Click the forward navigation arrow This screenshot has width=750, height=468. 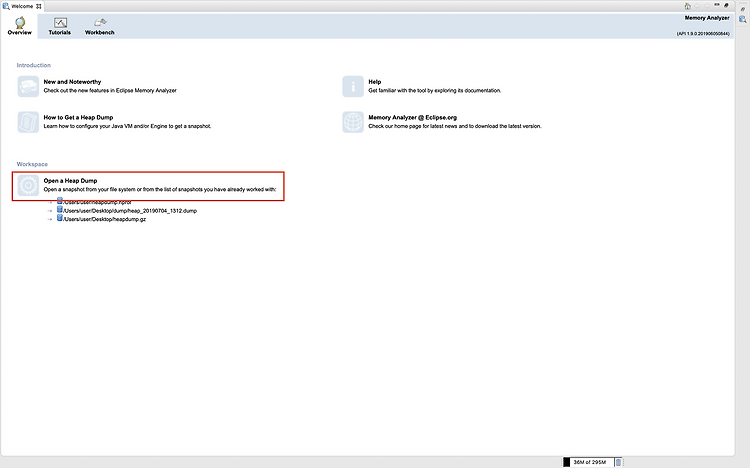click(707, 6)
